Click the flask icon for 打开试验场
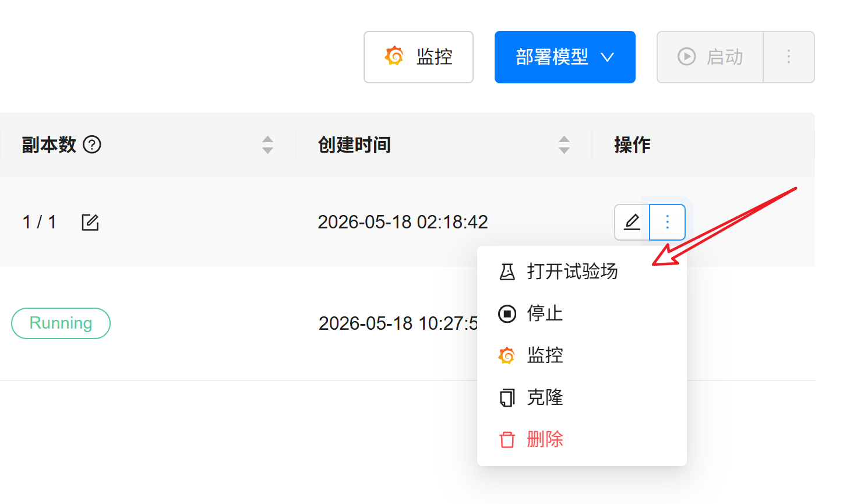 [x=507, y=272]
